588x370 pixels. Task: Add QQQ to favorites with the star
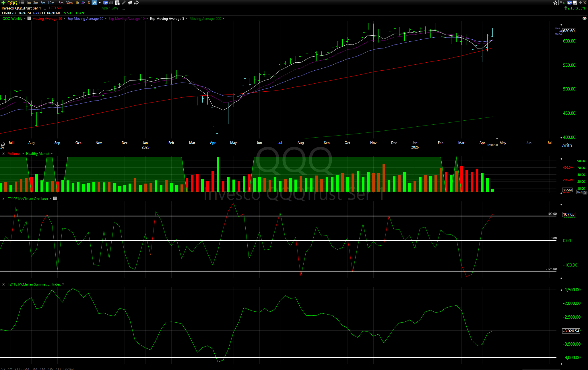[x=555, y=3]
